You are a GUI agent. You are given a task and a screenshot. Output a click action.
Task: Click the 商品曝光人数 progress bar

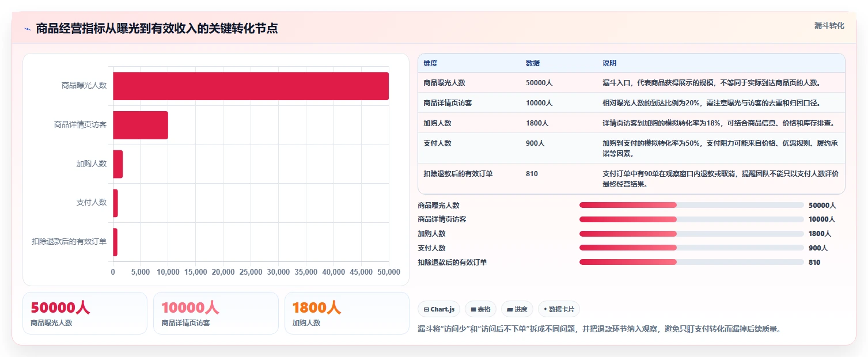coord(691,205)
